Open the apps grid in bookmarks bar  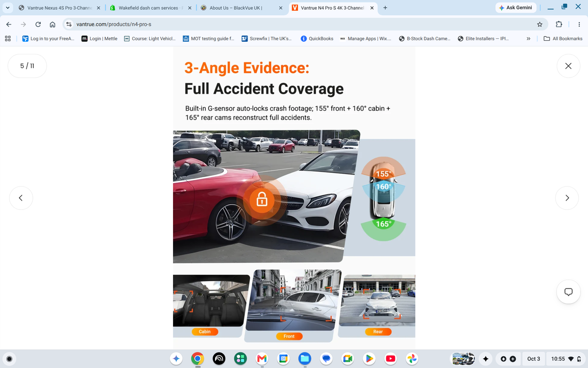8,38
